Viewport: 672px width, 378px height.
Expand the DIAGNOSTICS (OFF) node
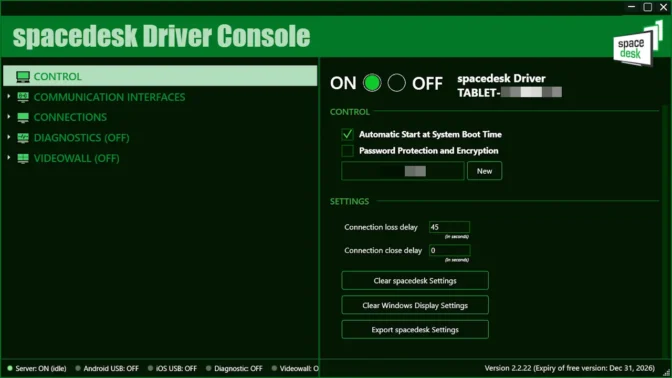(x=9, y=138)
